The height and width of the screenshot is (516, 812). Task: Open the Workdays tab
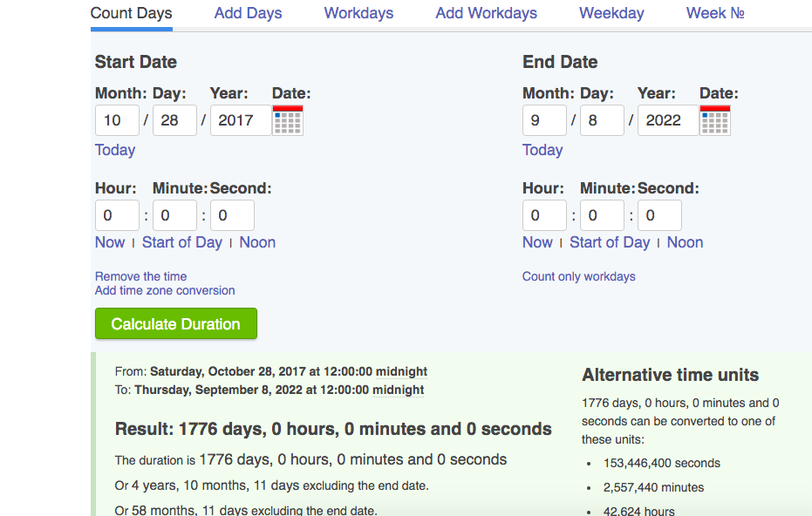tap(358, 13)
